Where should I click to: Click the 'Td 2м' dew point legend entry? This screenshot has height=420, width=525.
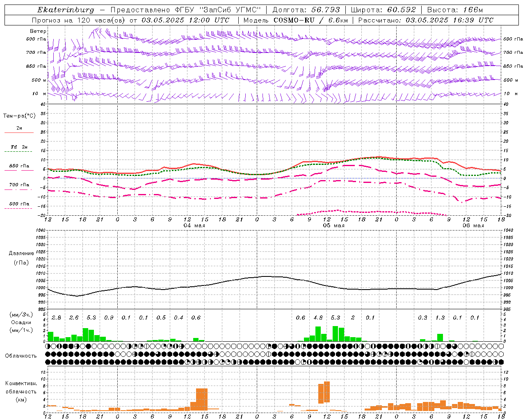pyautogui.click(x=19, y=147)
